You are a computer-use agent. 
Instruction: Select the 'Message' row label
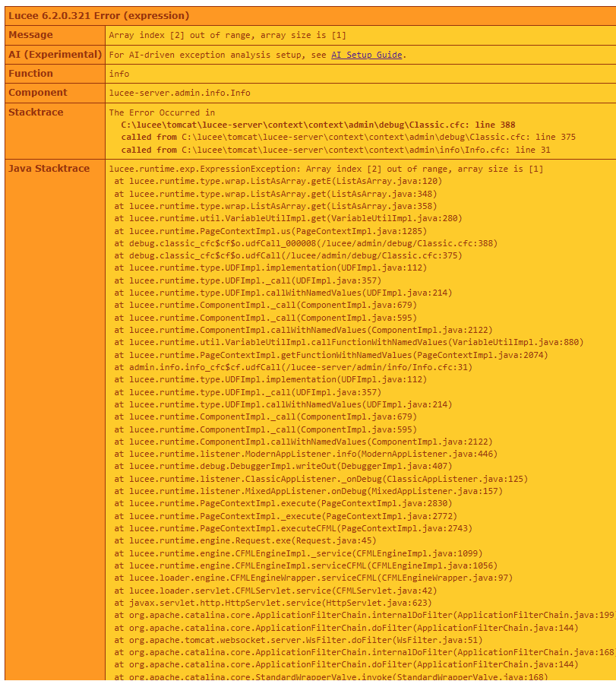[x=31, y=35]
